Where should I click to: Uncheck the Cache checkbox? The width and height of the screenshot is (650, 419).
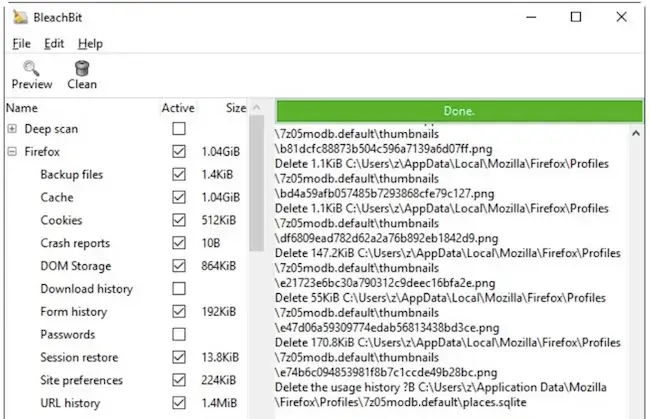[179, 197]
